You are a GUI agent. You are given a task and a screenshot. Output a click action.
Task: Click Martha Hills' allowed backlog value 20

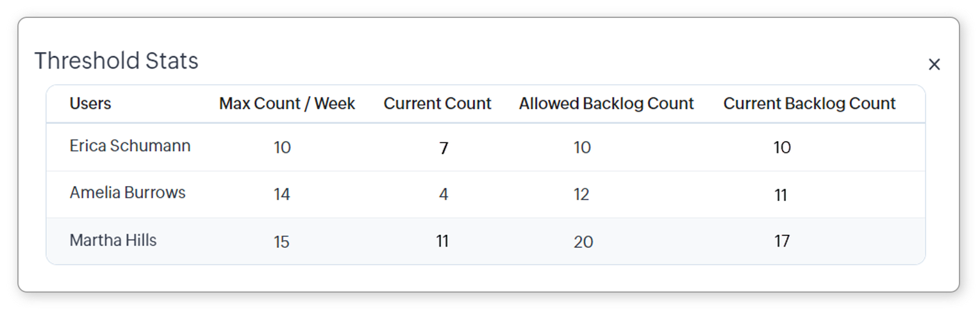point(583,242)
